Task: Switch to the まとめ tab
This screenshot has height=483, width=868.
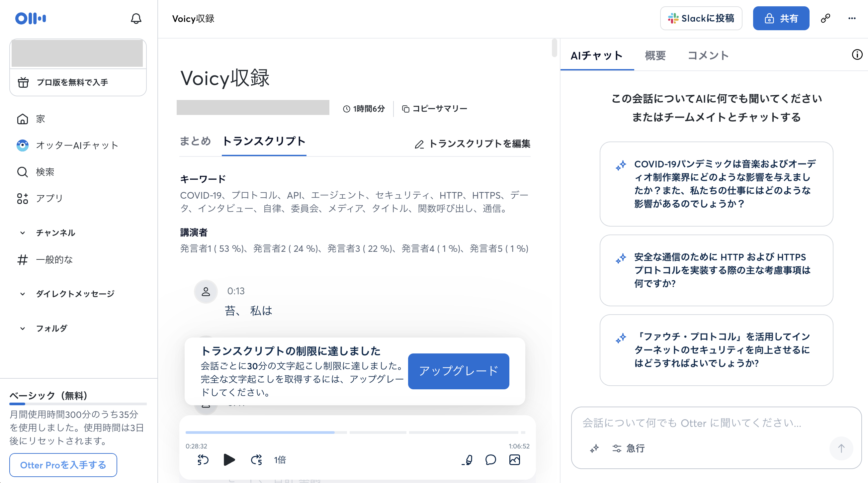Action: pos(196,142)
